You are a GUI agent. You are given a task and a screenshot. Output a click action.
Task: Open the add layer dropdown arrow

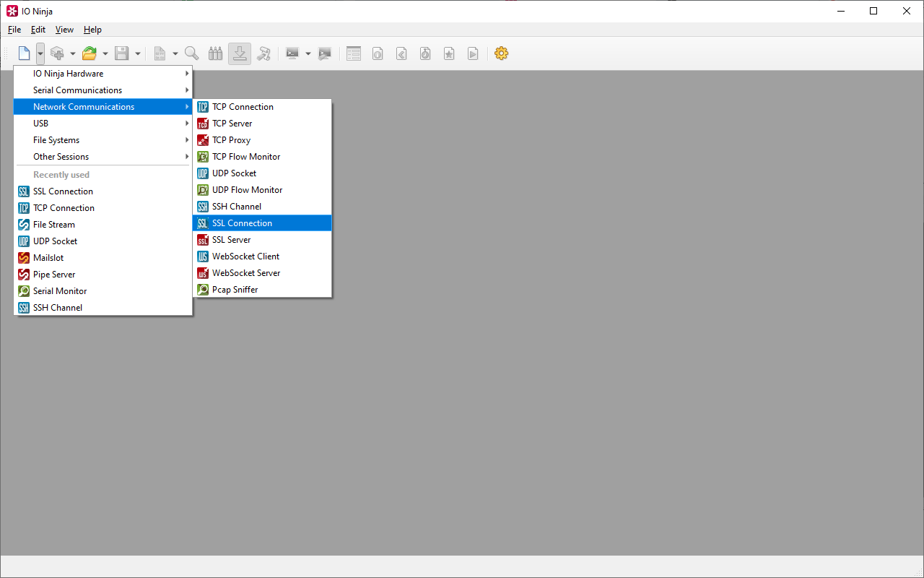click(x=73, y=53)
